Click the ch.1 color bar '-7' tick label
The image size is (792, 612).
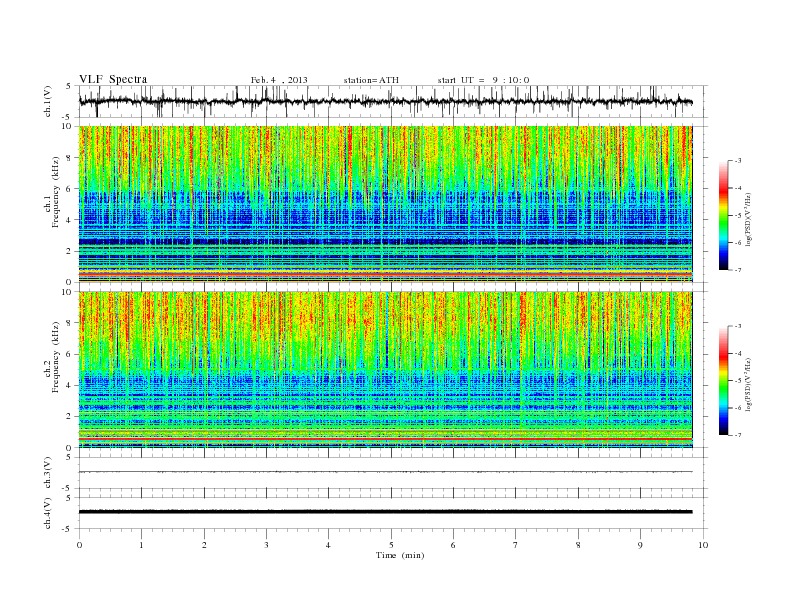click(738, 270)
